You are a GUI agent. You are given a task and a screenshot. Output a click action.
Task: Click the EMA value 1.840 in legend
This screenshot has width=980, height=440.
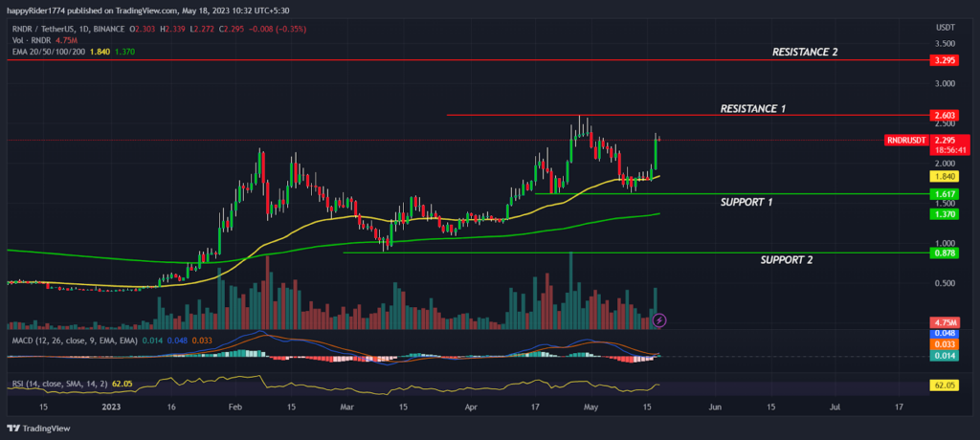point(100,52)
